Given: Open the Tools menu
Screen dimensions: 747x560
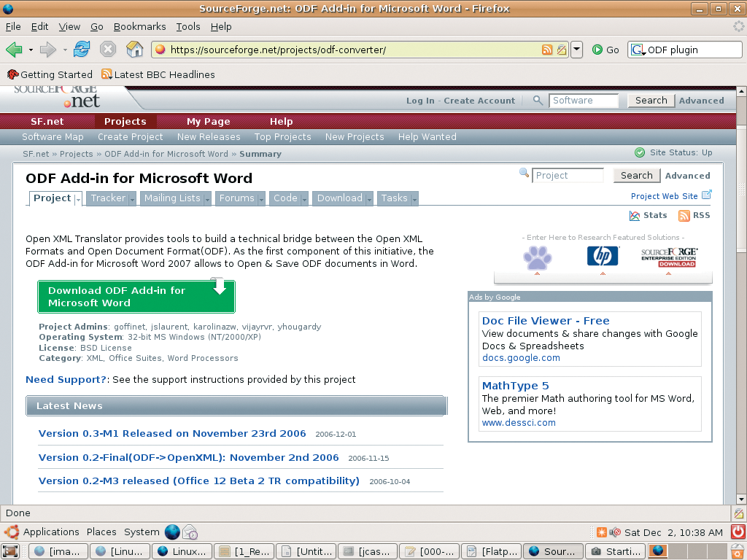Looking at the screenshot, I should pos(188,27).
